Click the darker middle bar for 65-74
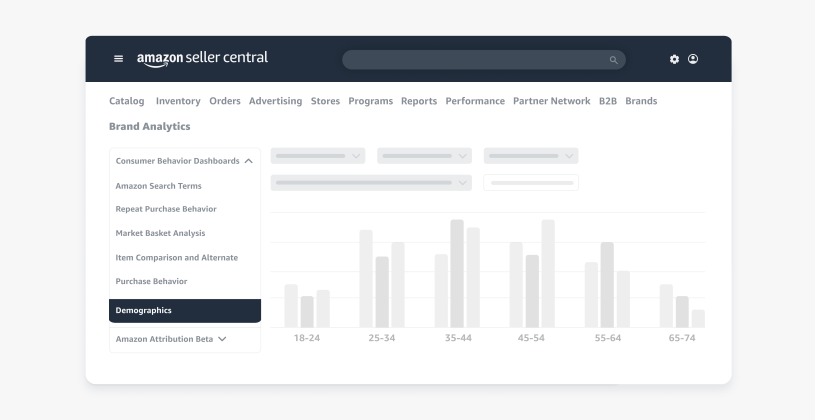 pyautogui.click(x=682, y=312)
